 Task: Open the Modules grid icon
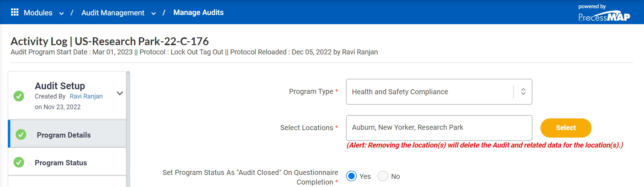point(15,12)
